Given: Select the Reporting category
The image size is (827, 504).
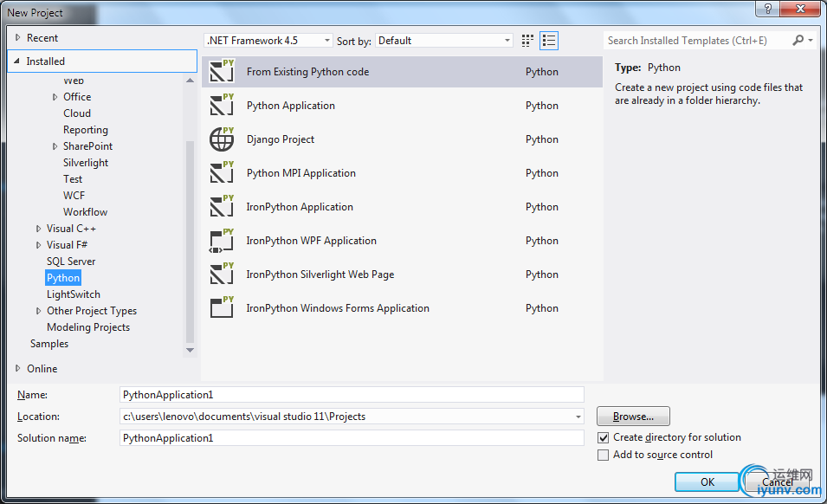Looking at the screenshot, I should (86, 130).
